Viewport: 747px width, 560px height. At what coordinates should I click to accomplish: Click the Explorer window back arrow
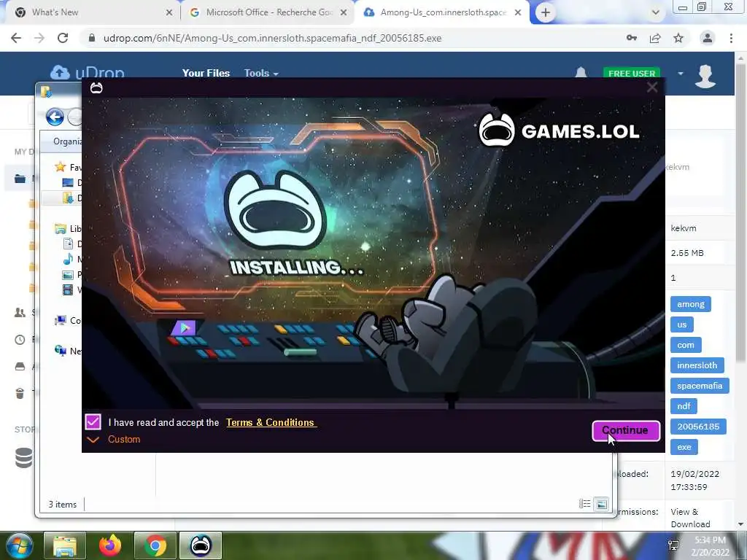pos(55,117)
